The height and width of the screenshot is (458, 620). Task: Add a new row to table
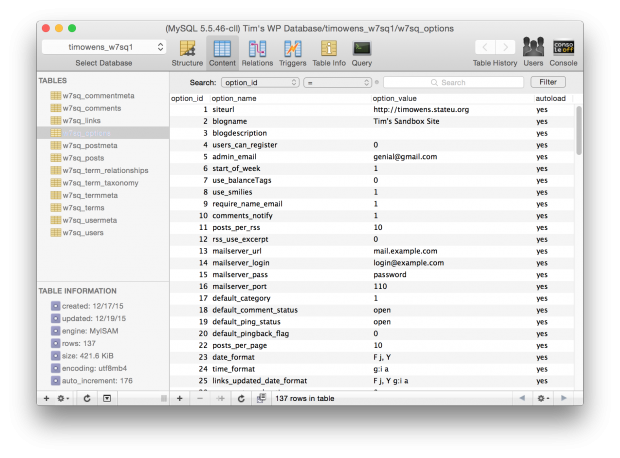[180, 398]
